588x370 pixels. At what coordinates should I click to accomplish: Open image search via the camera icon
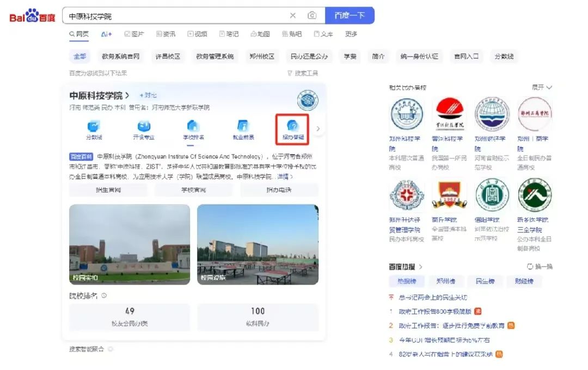tap(312, 15)
